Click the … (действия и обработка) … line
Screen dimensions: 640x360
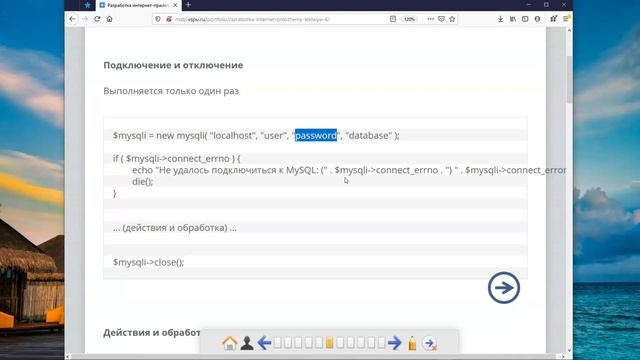point(175,228)
